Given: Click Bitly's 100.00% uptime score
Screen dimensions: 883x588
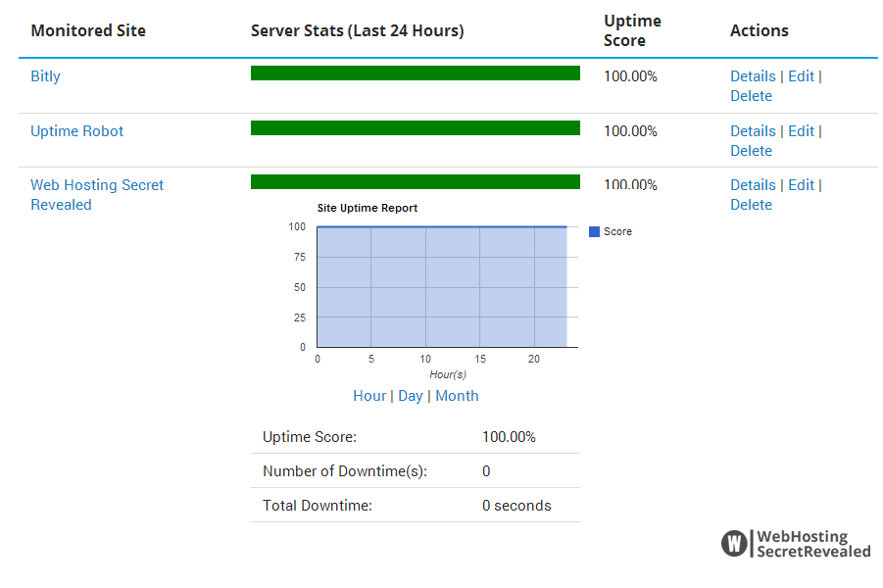Looking at the screenshot, I should tap(630, 76).
